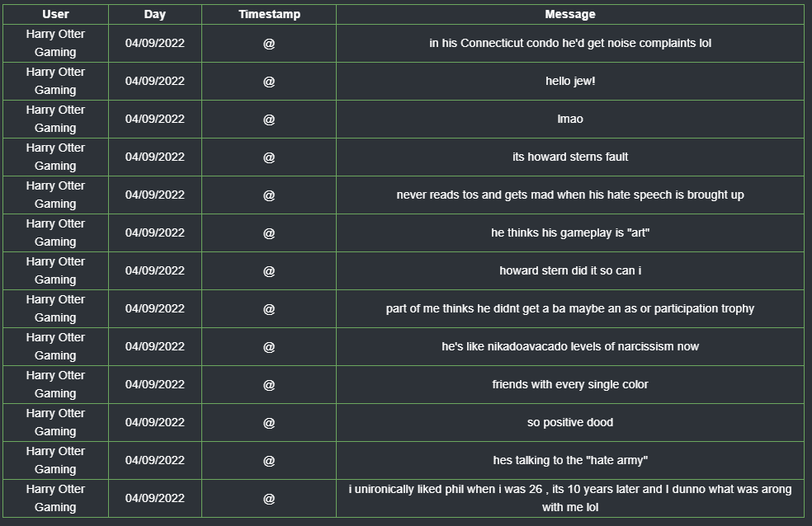Follow the @ link beside 'so positive dood'
812x526 pixels.
pos(269,423)
